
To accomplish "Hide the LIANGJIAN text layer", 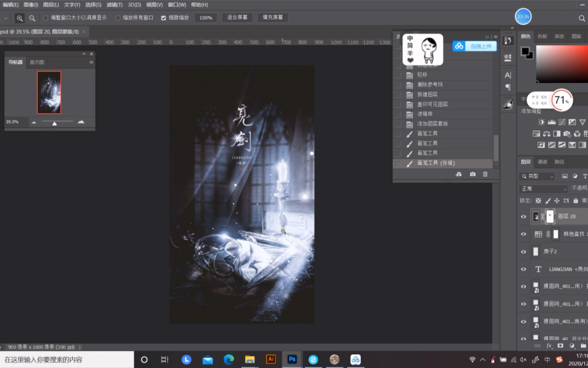I will pyautogui.click(x=523, y=269).
